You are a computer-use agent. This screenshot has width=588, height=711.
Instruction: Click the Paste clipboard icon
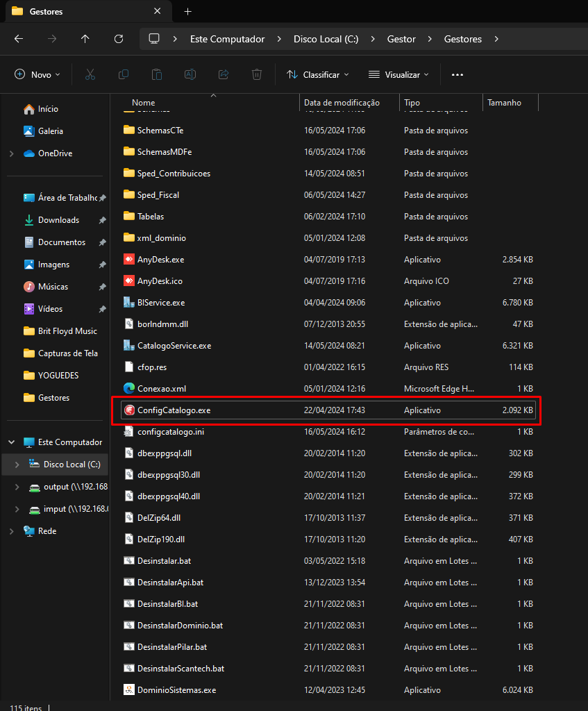157,74
